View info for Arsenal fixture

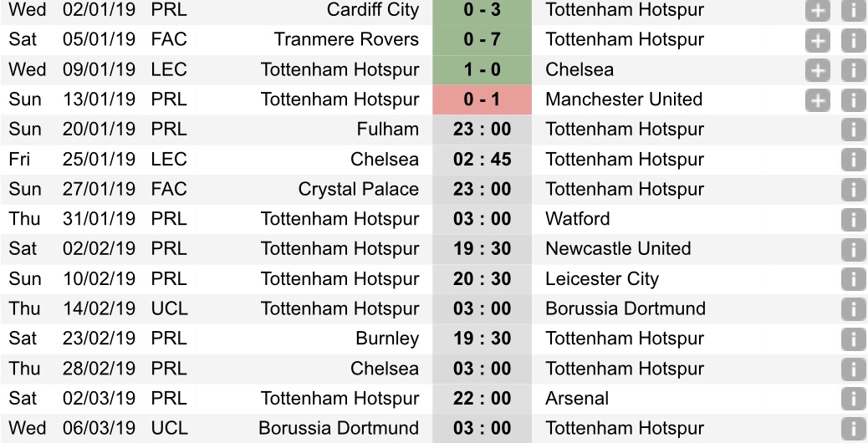point(852,399)
